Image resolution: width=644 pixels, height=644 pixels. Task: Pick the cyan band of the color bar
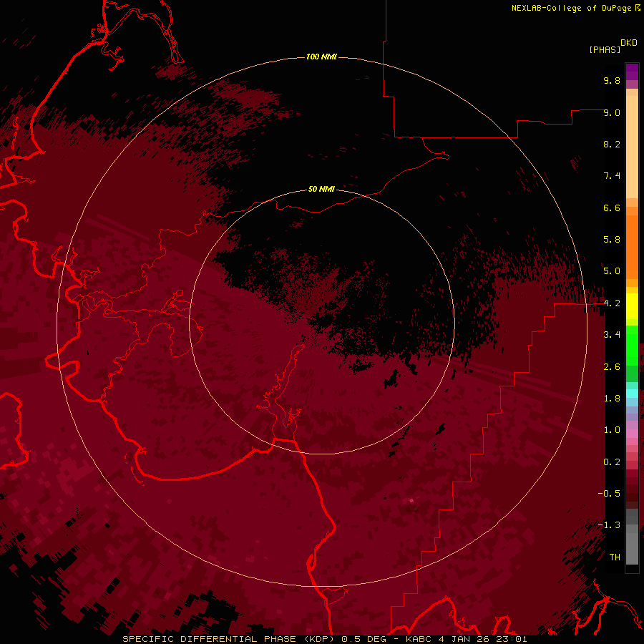coord(632,394)
